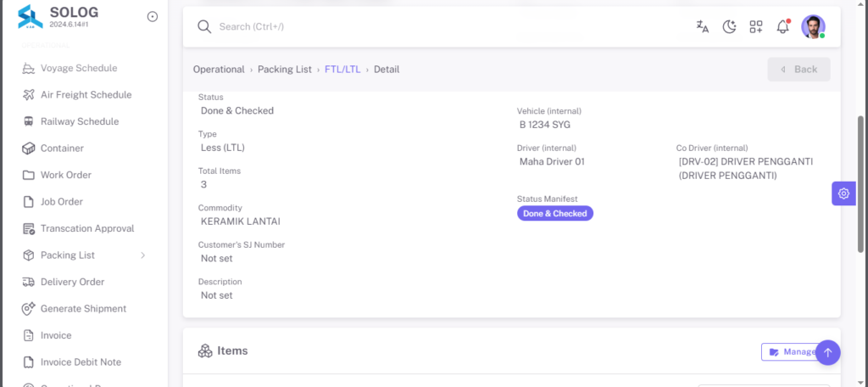Expand the Packing List submenu chevron
This screenshot has height=387, width=868.
(142, 255)
